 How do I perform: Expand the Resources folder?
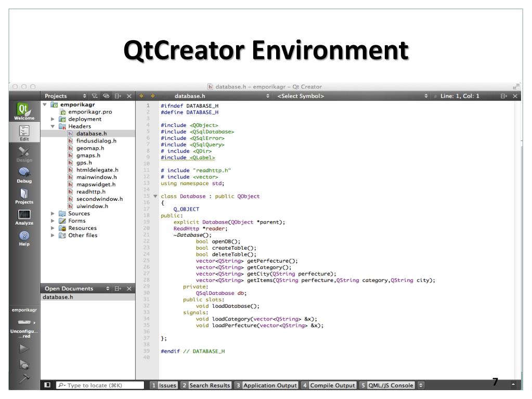[53, 228]
